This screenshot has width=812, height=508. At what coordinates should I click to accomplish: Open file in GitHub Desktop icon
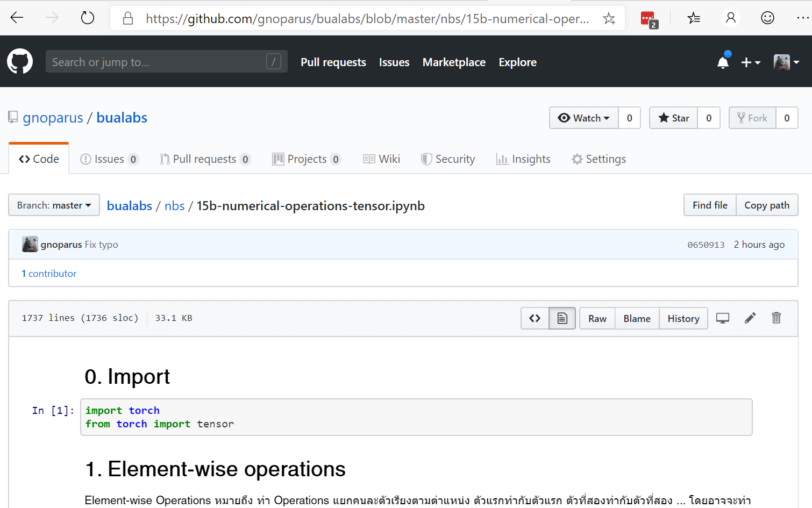(722, 318)
